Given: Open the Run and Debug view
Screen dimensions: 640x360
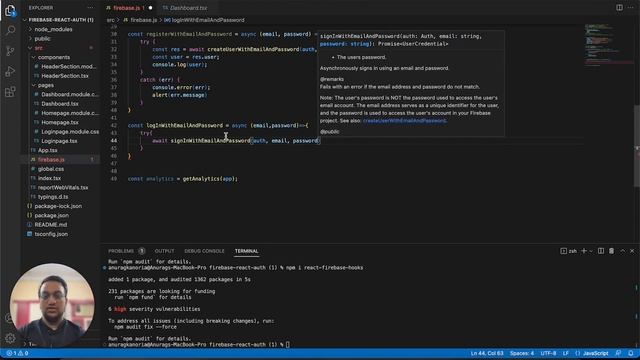Looking at the screenshot, I should click(x=10, y=71).
